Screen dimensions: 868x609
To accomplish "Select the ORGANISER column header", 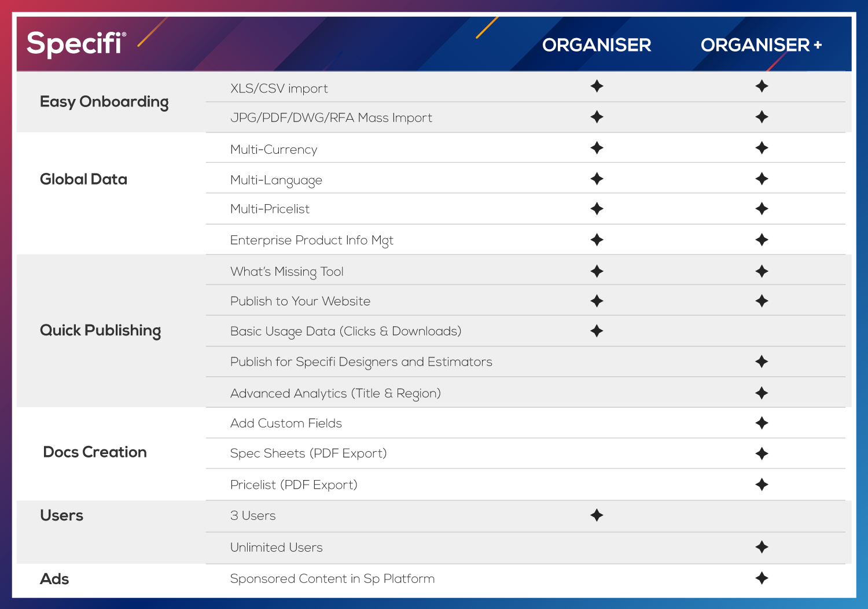I will click(x=597, y=45).
